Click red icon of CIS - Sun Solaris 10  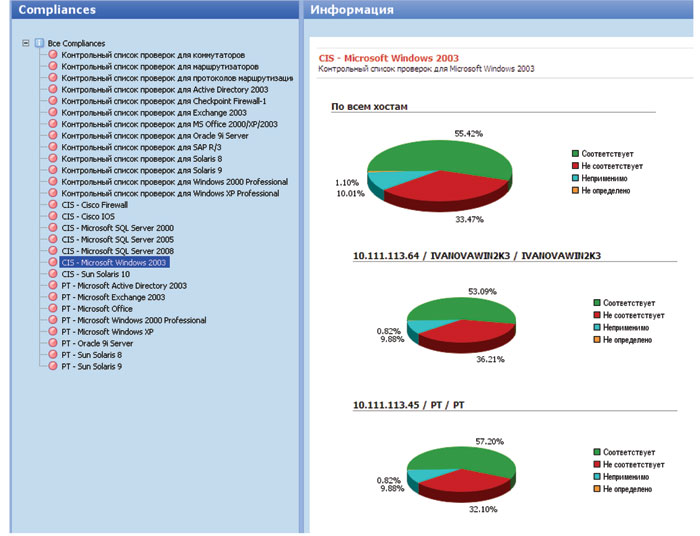(x=53, y=274)
